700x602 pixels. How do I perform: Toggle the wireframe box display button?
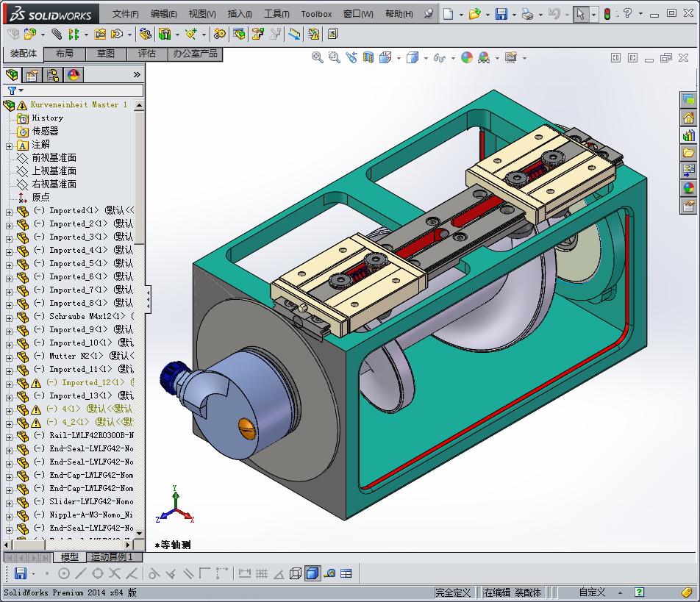(295, 573)
